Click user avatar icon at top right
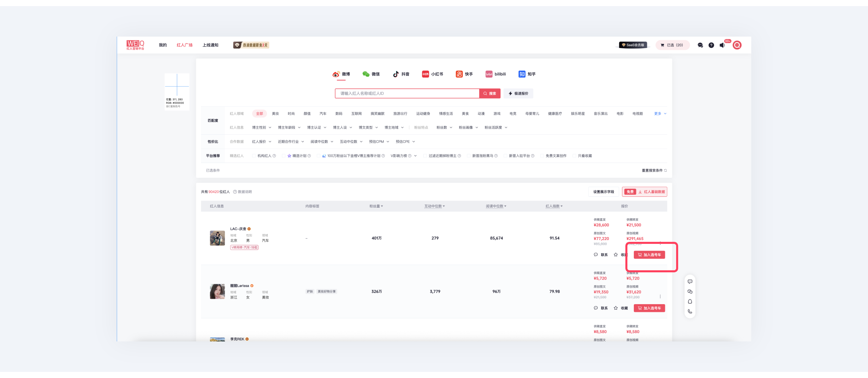Viewport: 868px width, 378px height. point(737,45)
